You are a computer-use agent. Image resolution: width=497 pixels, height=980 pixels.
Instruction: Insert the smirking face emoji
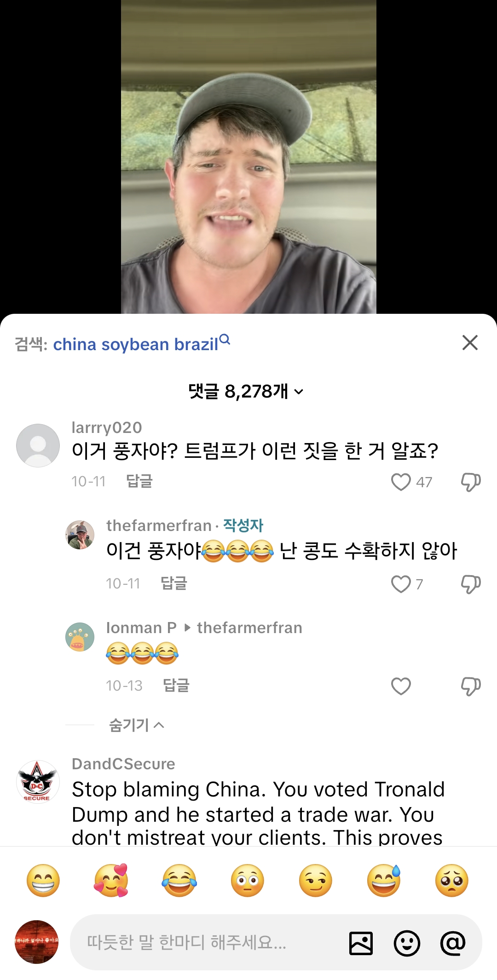pyautogui.click(x=315, y=881)
